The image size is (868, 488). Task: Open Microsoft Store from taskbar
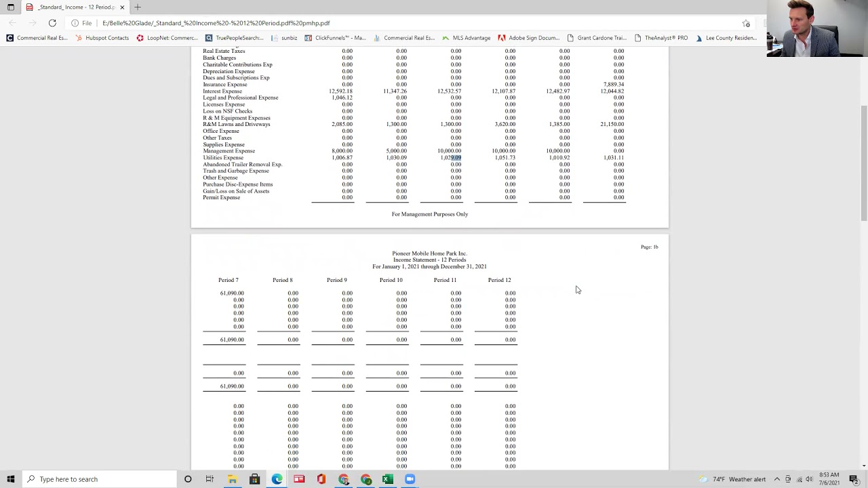[254, 479]
